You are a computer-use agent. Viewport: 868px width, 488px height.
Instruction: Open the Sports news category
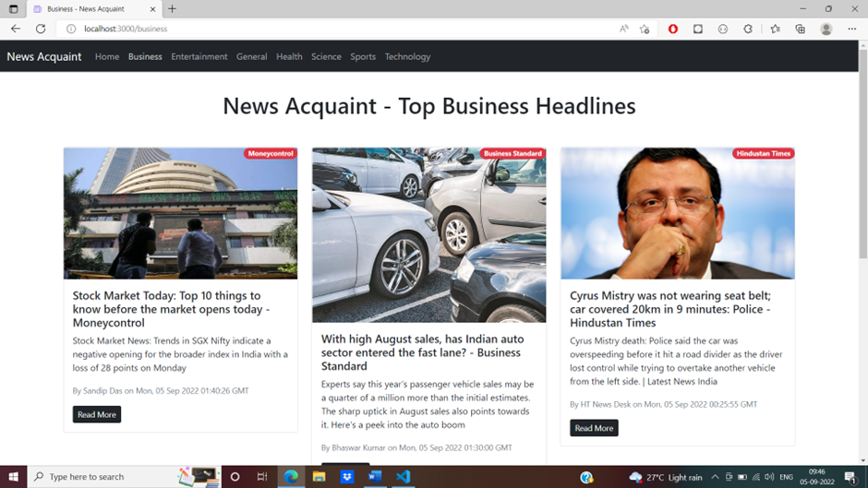click(363, 56)
